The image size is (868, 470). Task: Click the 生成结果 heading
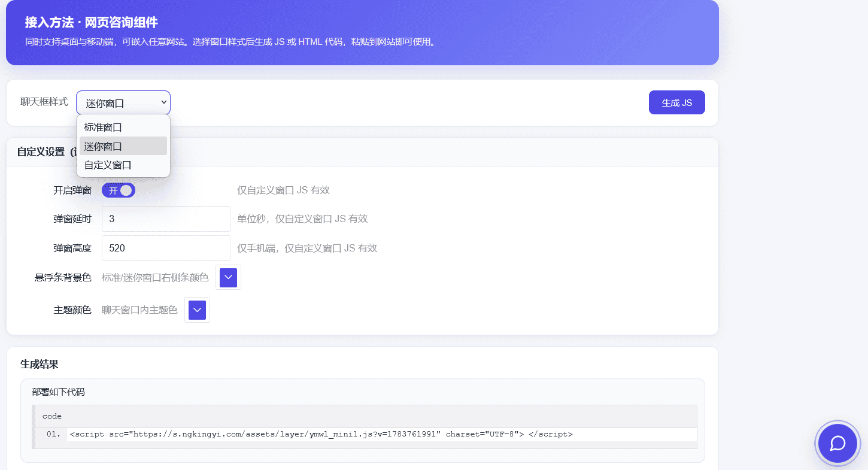[40, 364]
